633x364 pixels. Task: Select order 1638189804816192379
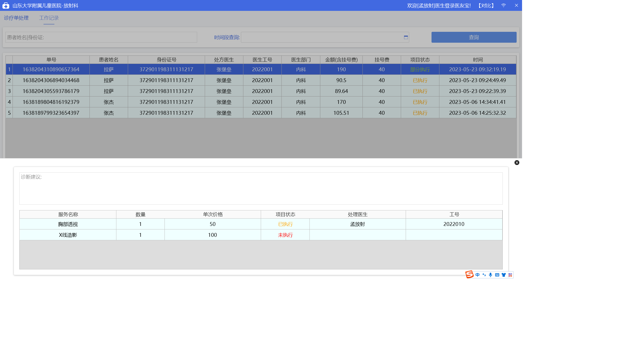coord(261,102)
